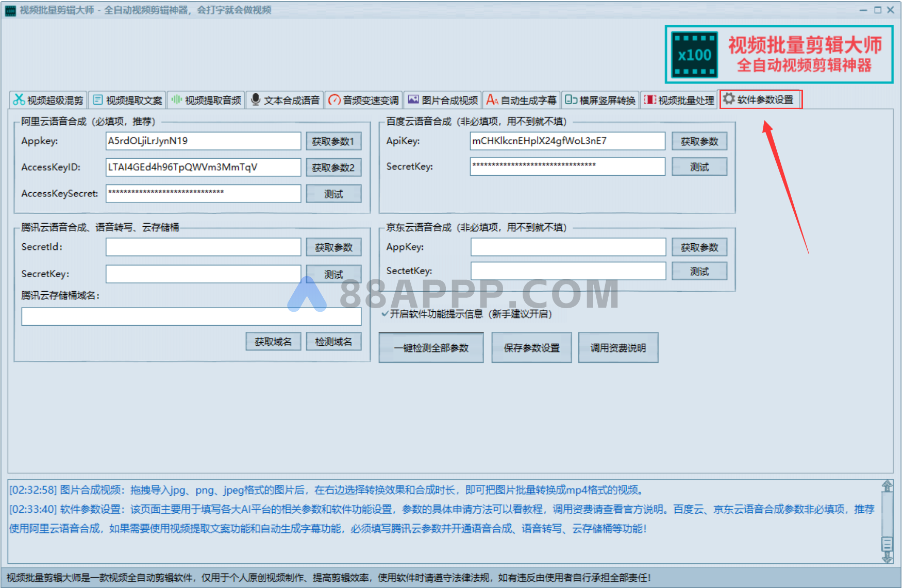Focus the Aliyun Appkey input field
The height and width of the screenshot is (588, 903).
[203, 141]
